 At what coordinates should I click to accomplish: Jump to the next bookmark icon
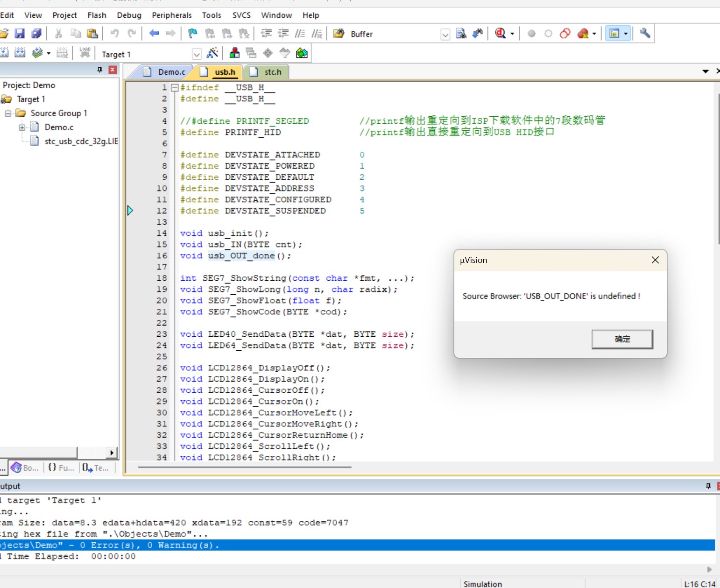coord(227,33)
